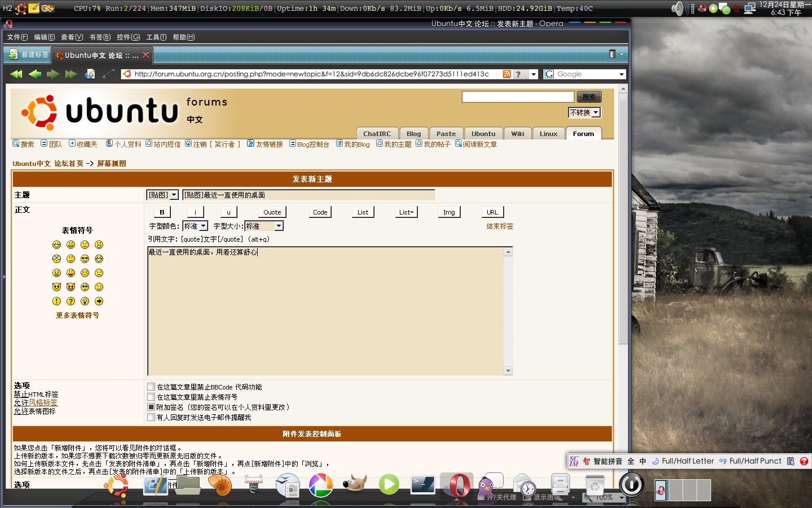Close the Ubuntu中文 论坛 tab
Viewport: 812px width, 508px height.
[146, 55]
